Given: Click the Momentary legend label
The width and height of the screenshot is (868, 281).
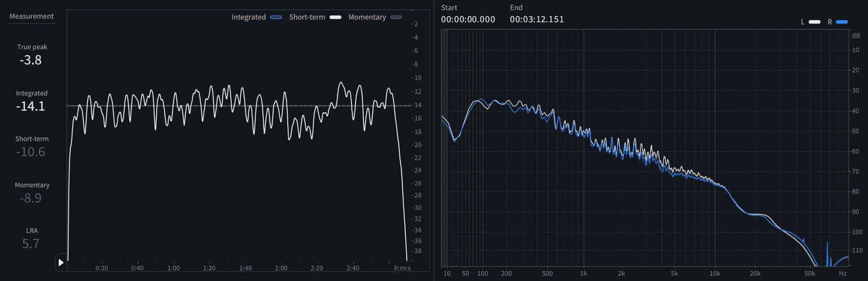Looking at the screenshot, I should (367, 17).
